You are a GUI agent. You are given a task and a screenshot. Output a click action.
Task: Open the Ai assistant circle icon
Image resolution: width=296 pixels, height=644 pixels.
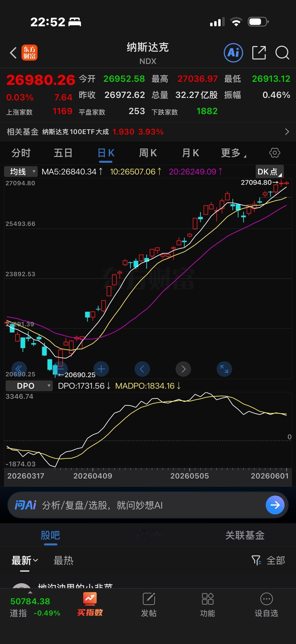click(233, 53)
